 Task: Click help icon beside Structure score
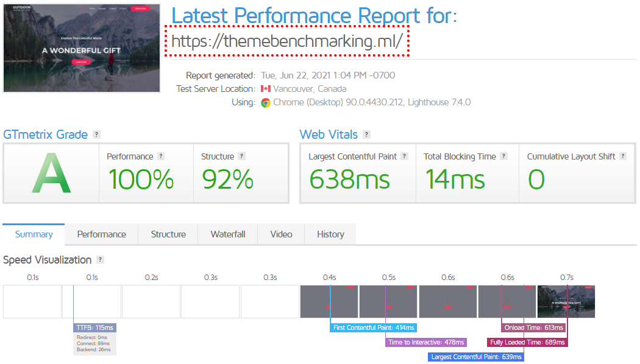[x=241, y=156]
